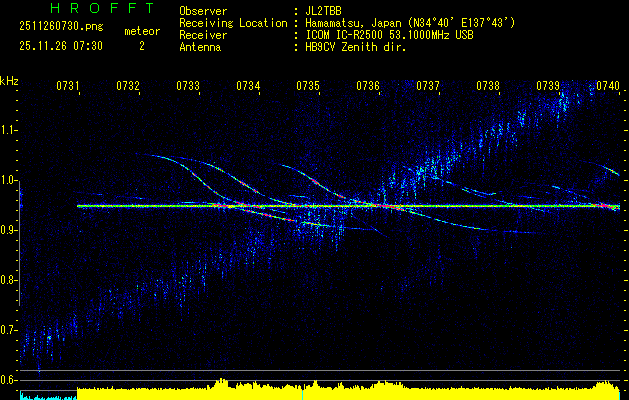Click the 0735 time marker

point(308,87)
